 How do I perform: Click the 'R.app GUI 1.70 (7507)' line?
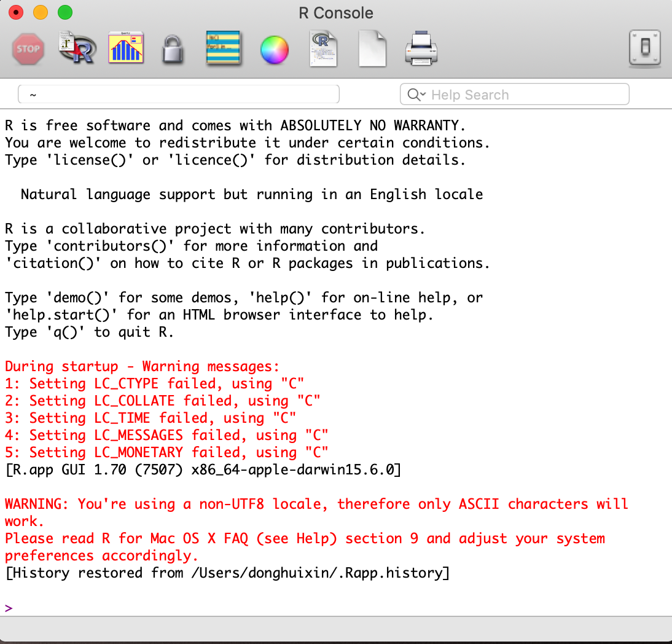(x=203, y=470)
